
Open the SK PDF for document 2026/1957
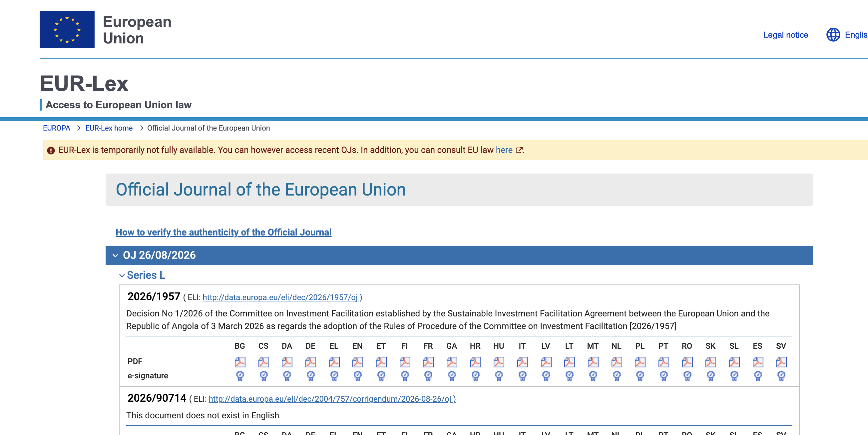711,362
